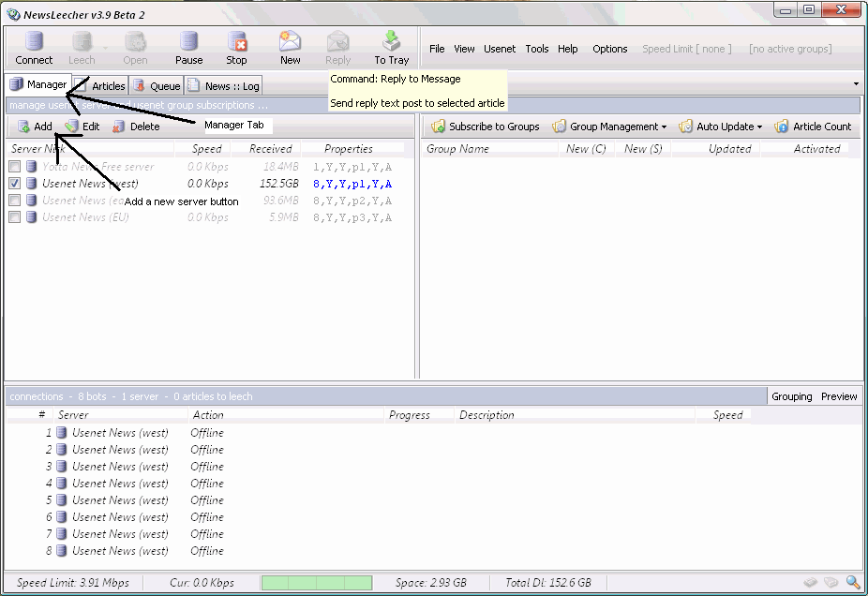Select connection 4 Usenet News (west)
868x596 pixels.
tap(379, 484)
